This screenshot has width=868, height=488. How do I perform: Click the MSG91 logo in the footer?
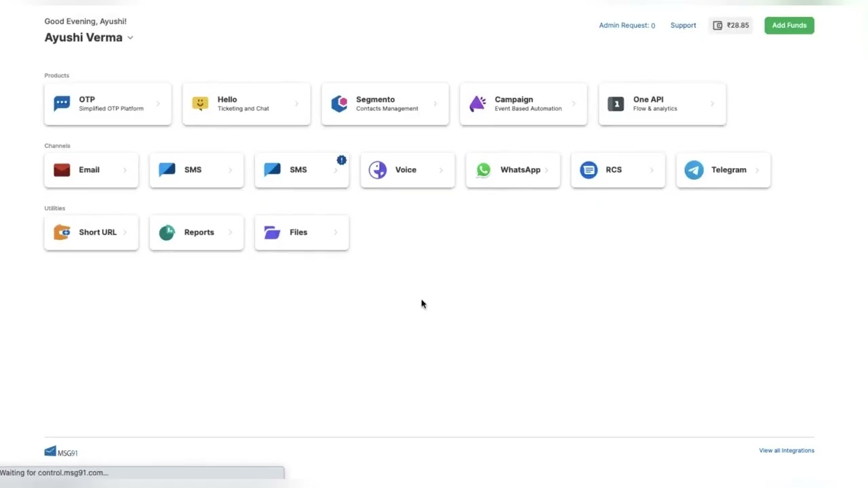61,452
